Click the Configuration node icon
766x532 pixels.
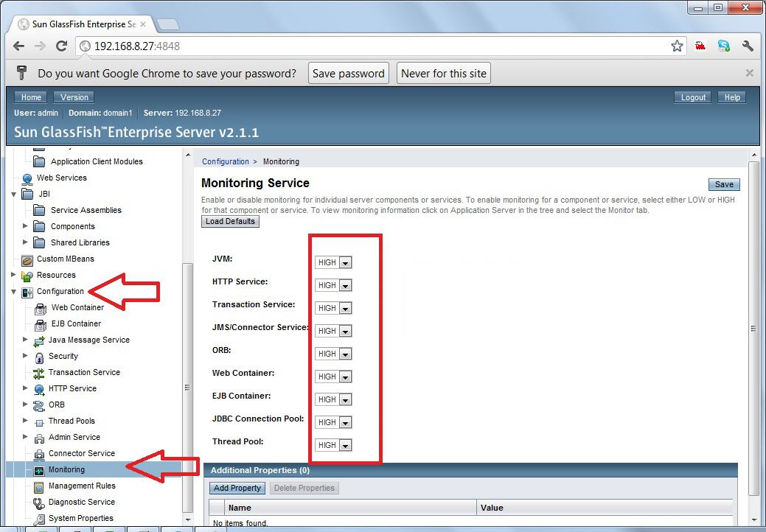coord(27,292)
